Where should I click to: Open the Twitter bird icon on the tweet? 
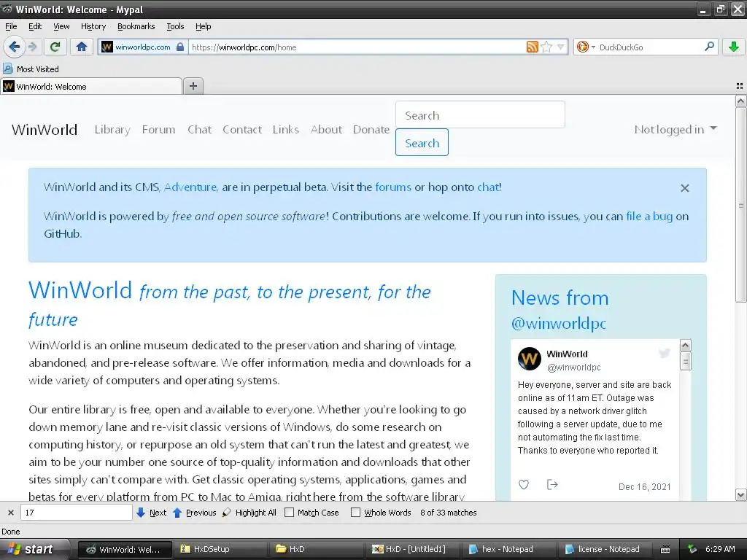(664, 353)
